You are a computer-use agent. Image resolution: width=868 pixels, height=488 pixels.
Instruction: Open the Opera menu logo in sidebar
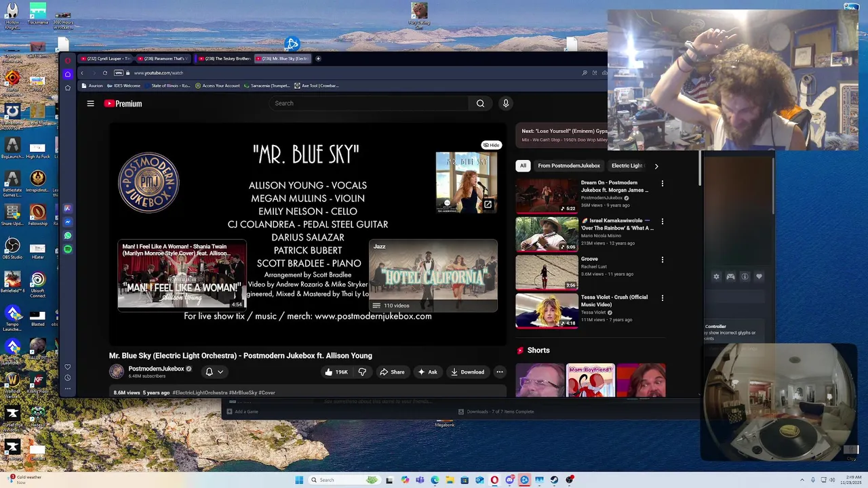pos(68,61)
